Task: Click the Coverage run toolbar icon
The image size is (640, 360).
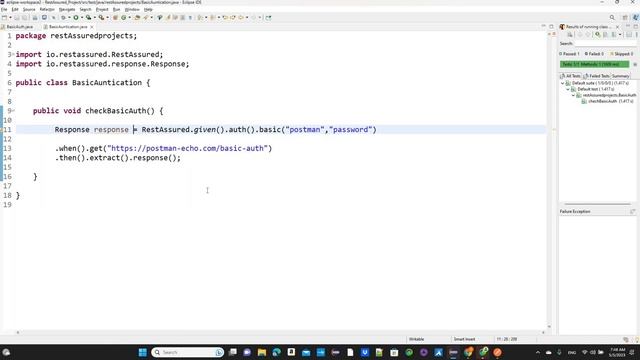Action: [88, 18]
